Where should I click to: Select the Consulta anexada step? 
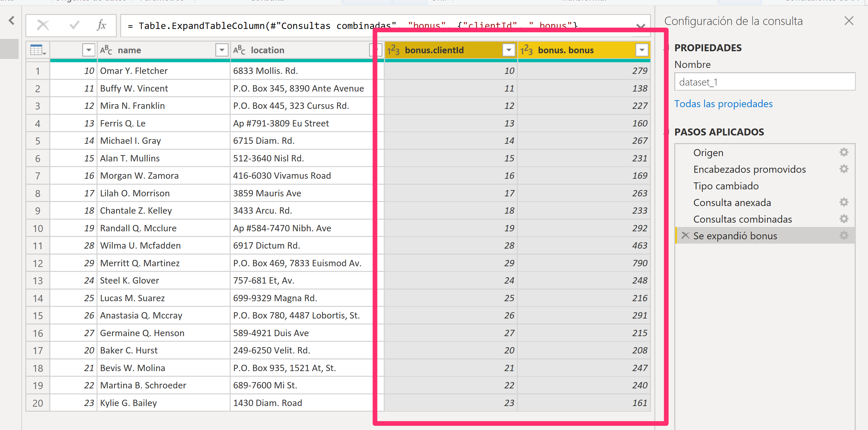click(x=732, y=203)
